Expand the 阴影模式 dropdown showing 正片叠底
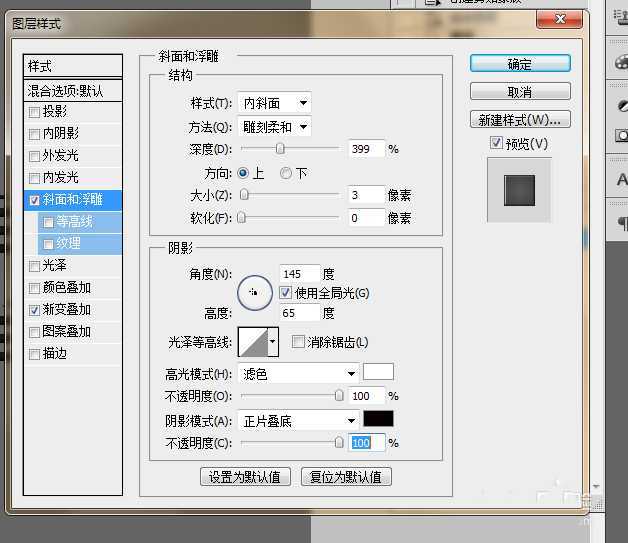The width and height of the screenshot is (628, 543). [x=299, y=421]
